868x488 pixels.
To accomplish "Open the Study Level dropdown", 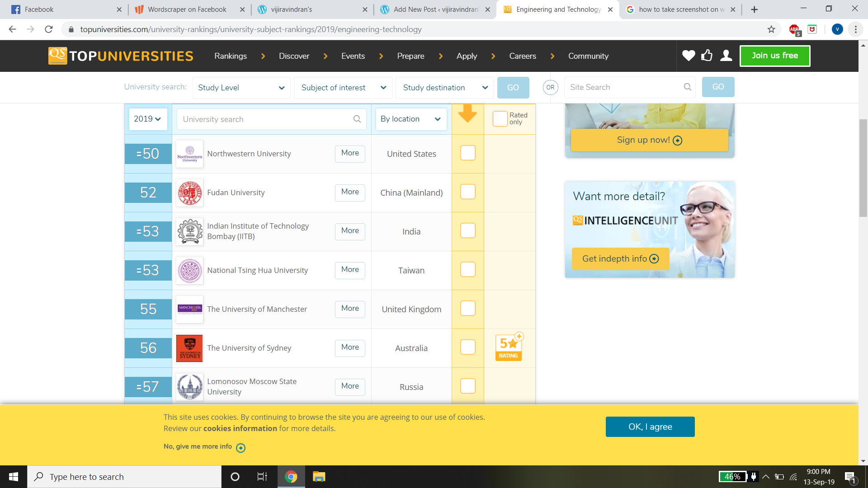I will tap(241, 88).
